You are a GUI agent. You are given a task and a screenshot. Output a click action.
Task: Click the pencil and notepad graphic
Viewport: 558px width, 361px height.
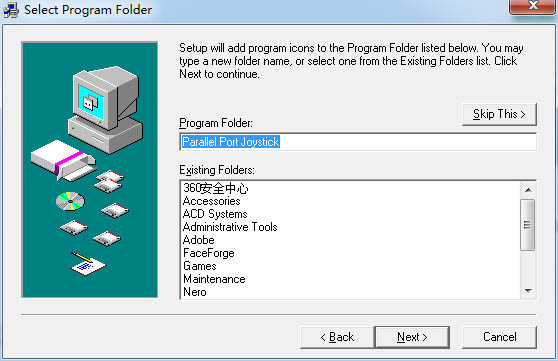click(x=87, y=263)
